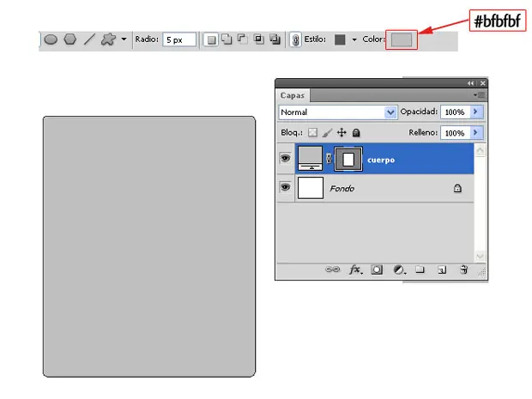Click the cuerpo layer fill thumbnail
Screen dimensions: 532x399
coord(310,159)
